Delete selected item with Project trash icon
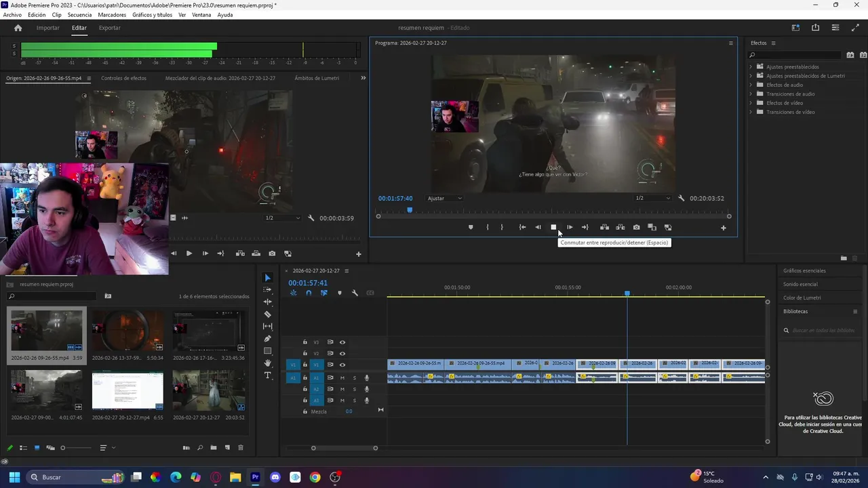The width and height of the screenshot is (868, 488). pyautogui.click(x=240, y=448)
